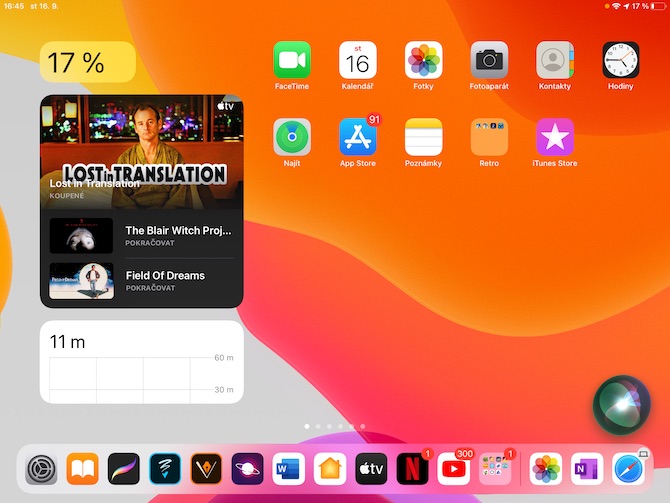The width and height of the screenshot is (670, 503).
Task: Open the Retro folder
Action: (489, 137)
